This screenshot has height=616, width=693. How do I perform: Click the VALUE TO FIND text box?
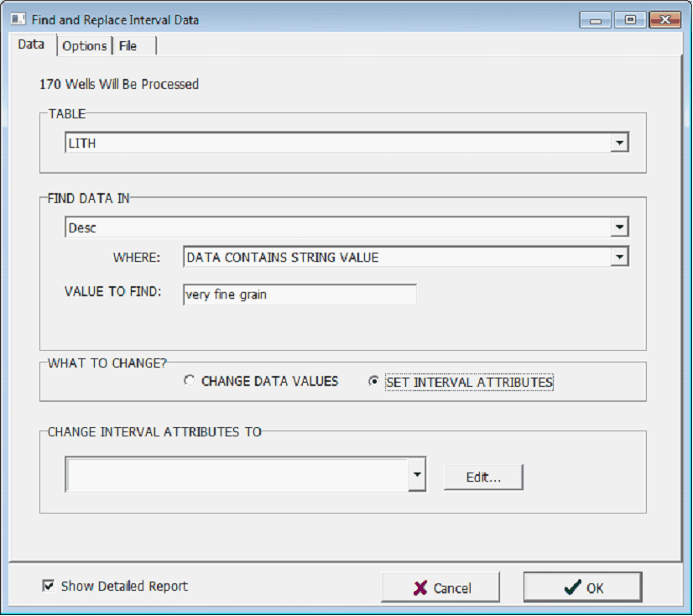299,295
